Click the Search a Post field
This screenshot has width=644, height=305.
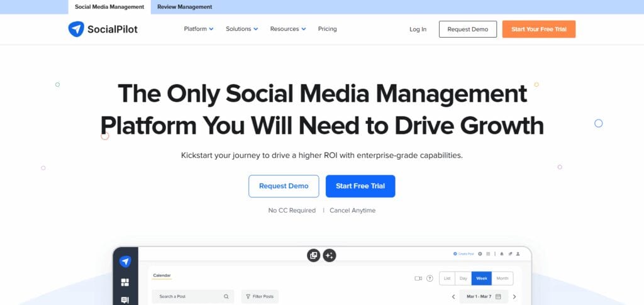(x=192, y=296)
